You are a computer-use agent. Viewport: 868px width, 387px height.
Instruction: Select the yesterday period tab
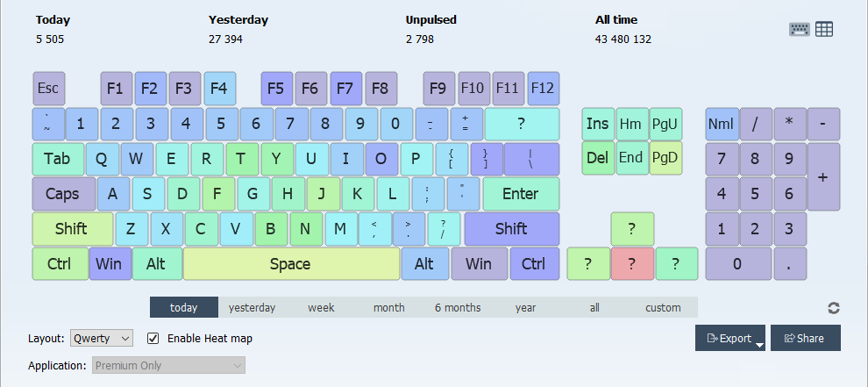(x=252, y=307)
